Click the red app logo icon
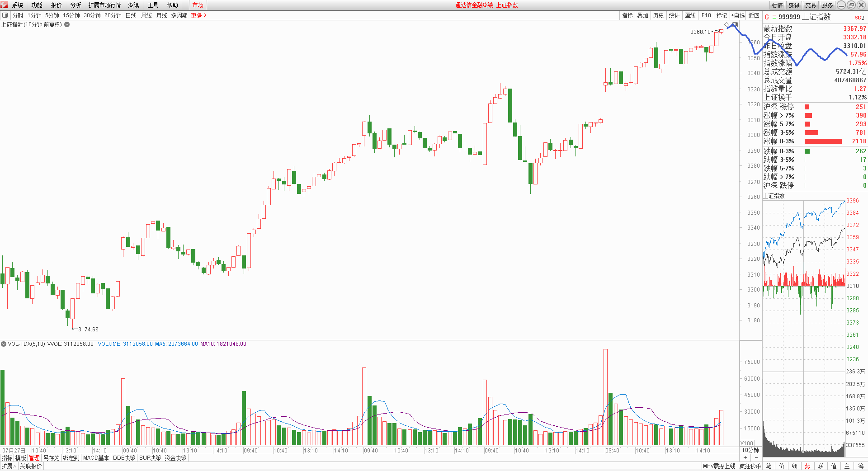Screen dimensions: 868x471 point(4,5)
